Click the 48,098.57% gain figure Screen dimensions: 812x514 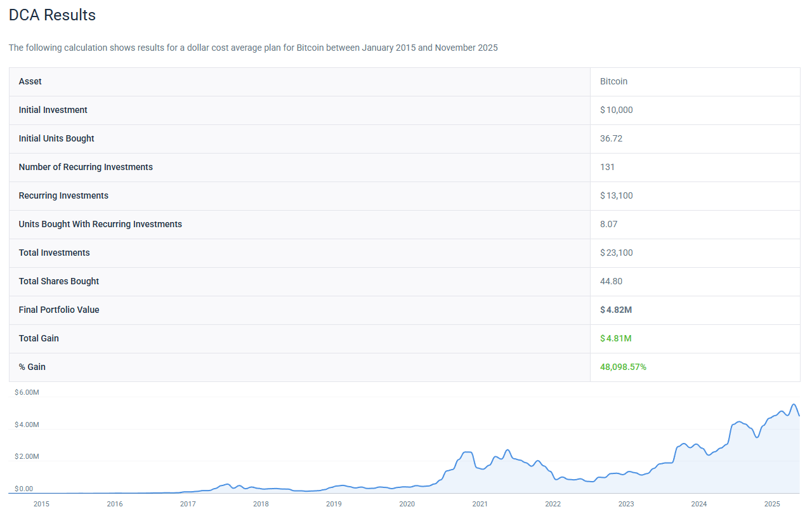coord(623,367)
